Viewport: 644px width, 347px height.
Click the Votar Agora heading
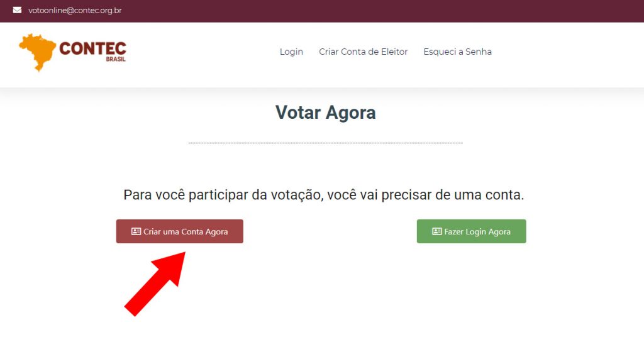[325, 113]
